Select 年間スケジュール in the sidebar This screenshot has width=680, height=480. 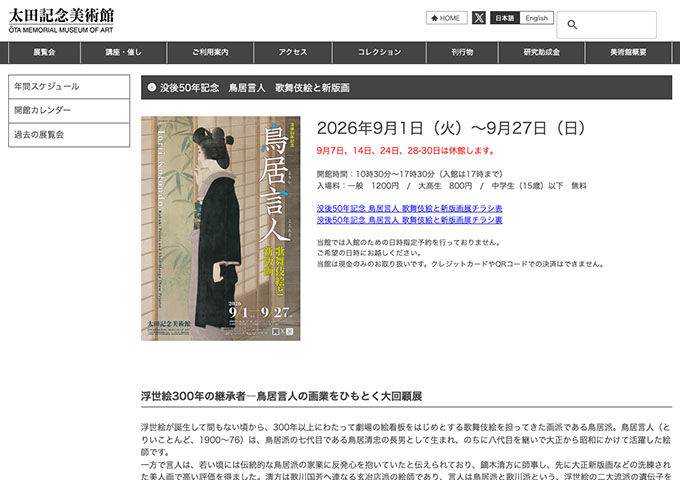(x=69, y=86)
